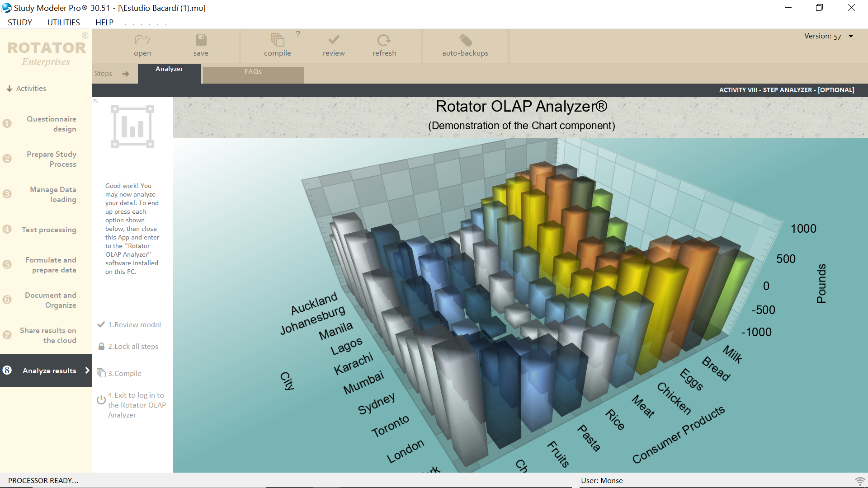The height and width of the screenshot is (488, 868).
Task: Run a model review
Action: [x=333, y=45]
